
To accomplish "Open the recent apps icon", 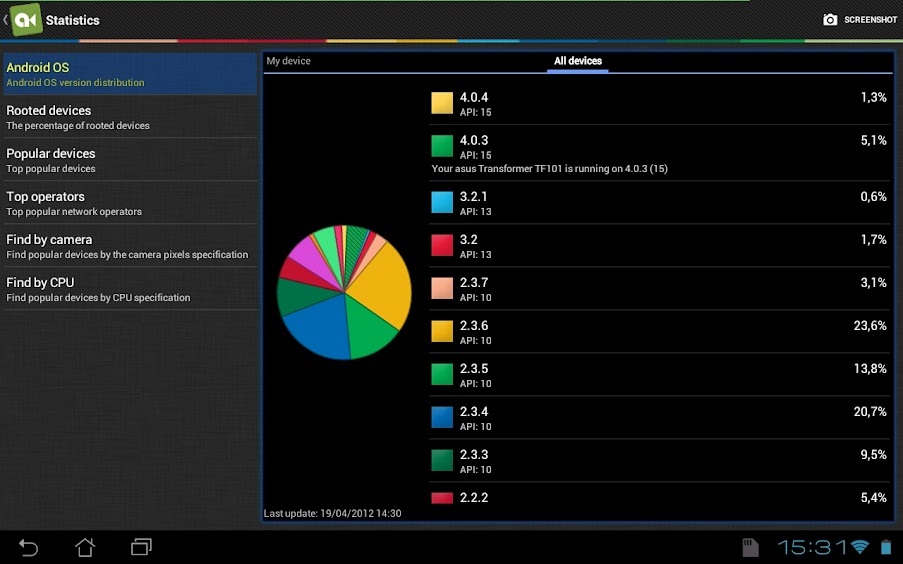I will 141,547.
